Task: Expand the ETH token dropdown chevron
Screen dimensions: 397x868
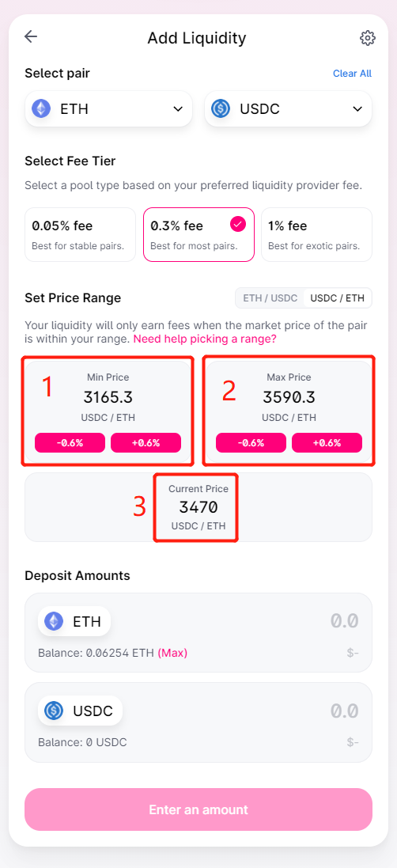Action: pyautogui.click(x=178, y=108)
